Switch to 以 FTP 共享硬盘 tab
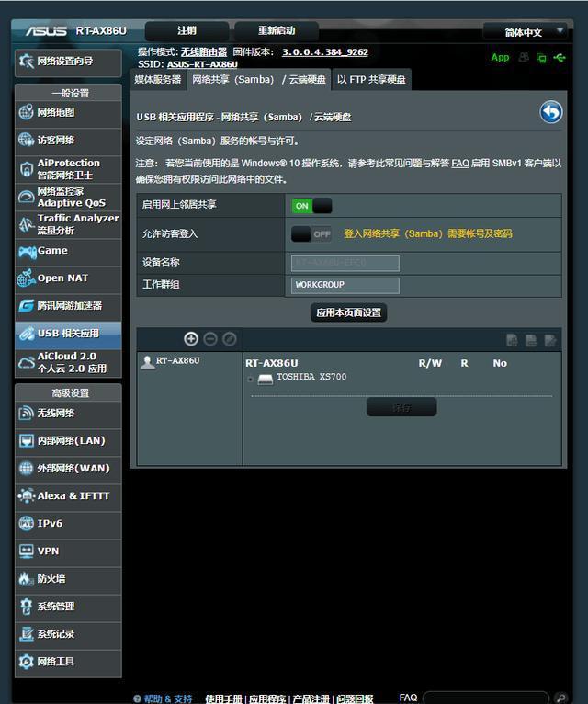This screenshot has height=704, width=588. 371,80
